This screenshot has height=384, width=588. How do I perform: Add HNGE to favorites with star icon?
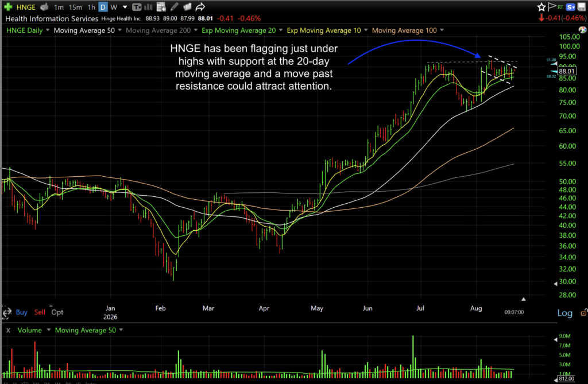pos(541,7)
